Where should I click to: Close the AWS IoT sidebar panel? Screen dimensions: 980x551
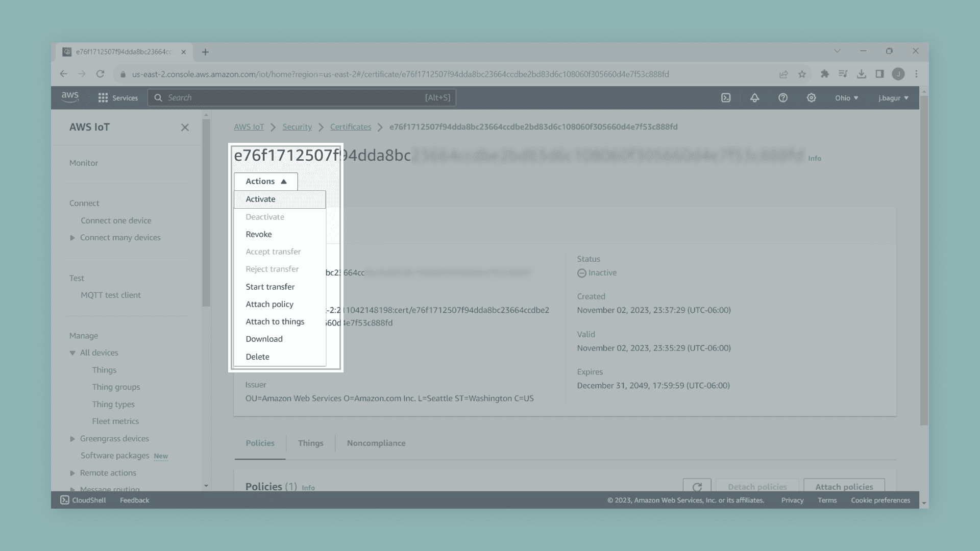point(185,128)
